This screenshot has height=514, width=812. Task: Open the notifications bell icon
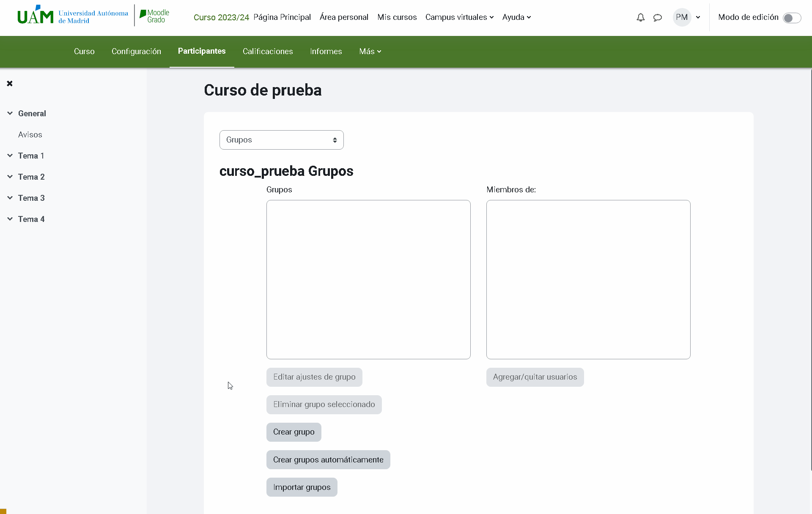(640, 17)
